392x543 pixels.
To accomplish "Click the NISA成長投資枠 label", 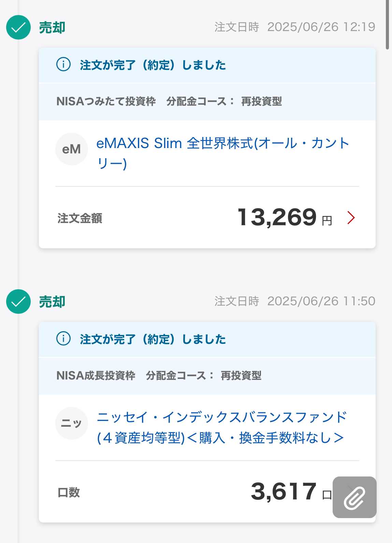I will pos(96,376).
